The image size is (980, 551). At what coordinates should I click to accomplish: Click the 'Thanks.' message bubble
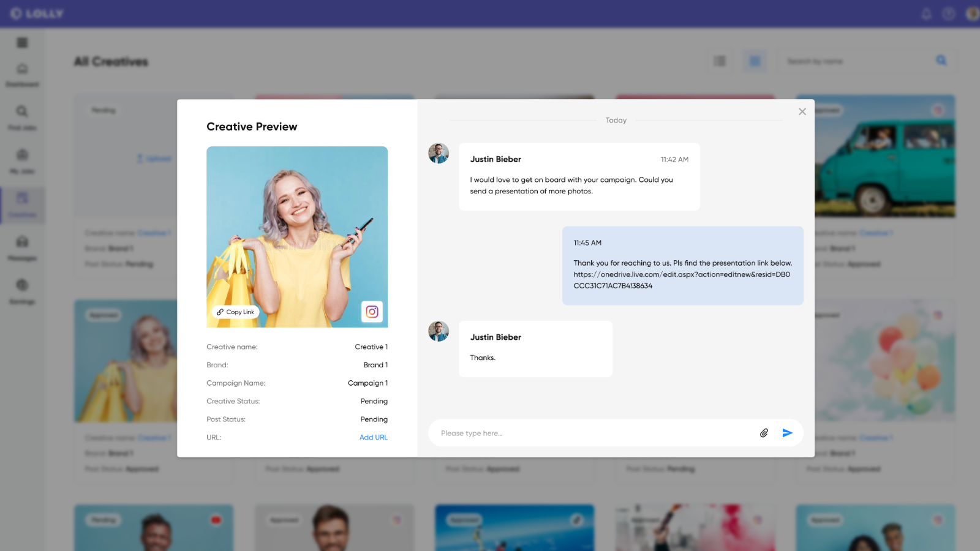[x=535, y=349]
